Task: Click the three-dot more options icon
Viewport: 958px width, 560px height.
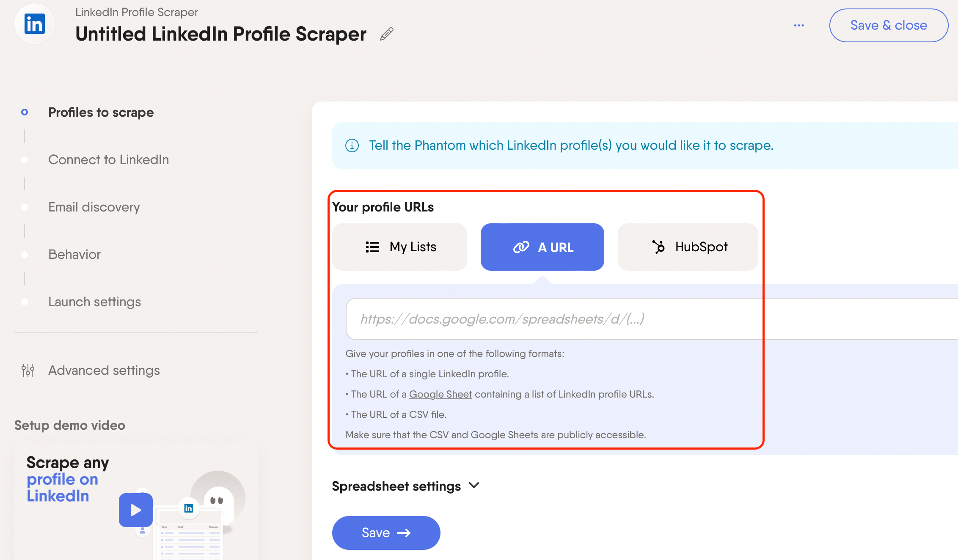Action: [x=798, y=25]
